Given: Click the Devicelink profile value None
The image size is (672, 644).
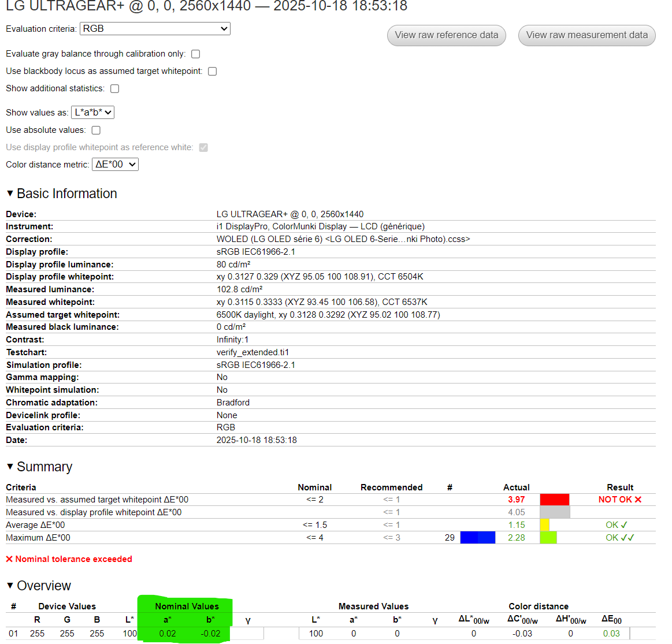Looking at the screenshot, I should click(227, 416).
